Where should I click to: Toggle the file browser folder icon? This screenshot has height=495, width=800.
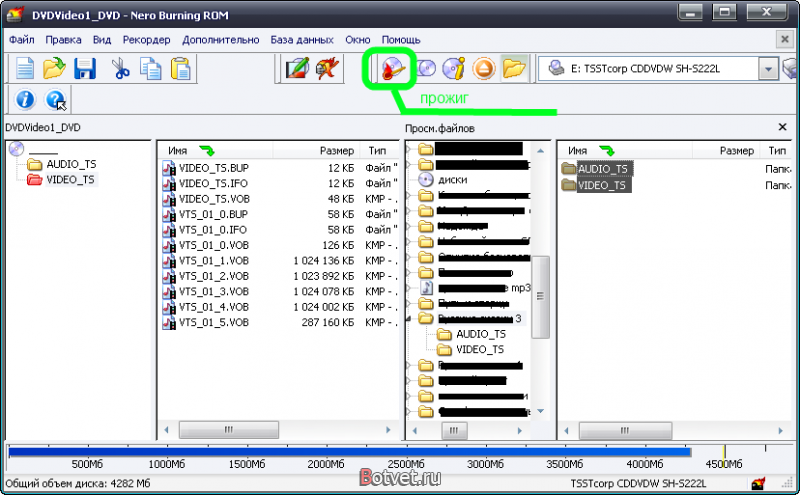514,68
